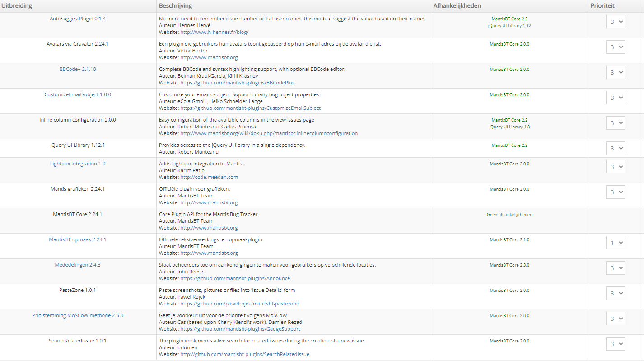Open priority dropdown for SearchRelatedIssue plugin
644x361 pixels.
616,343
